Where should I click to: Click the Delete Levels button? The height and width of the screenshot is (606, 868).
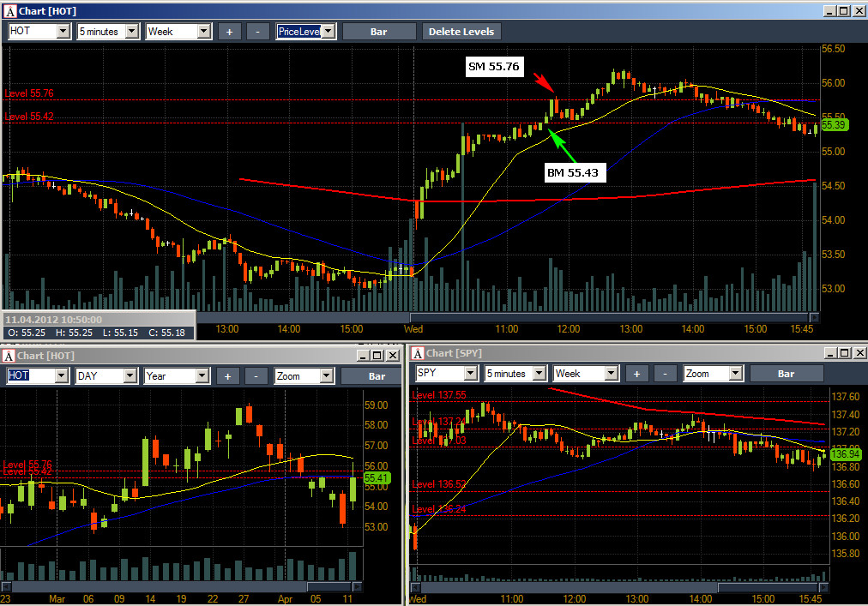click(x=461, y=32)
